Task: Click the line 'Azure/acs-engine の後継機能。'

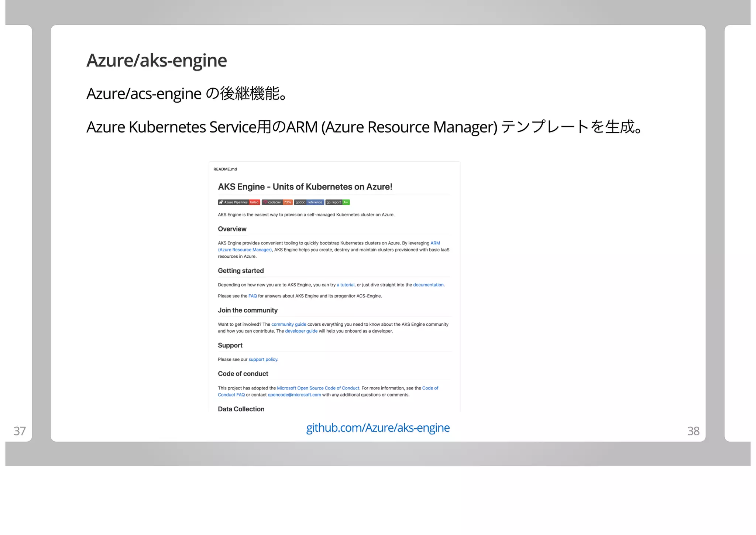Action: pyautogui.click(x=187, y=93)
